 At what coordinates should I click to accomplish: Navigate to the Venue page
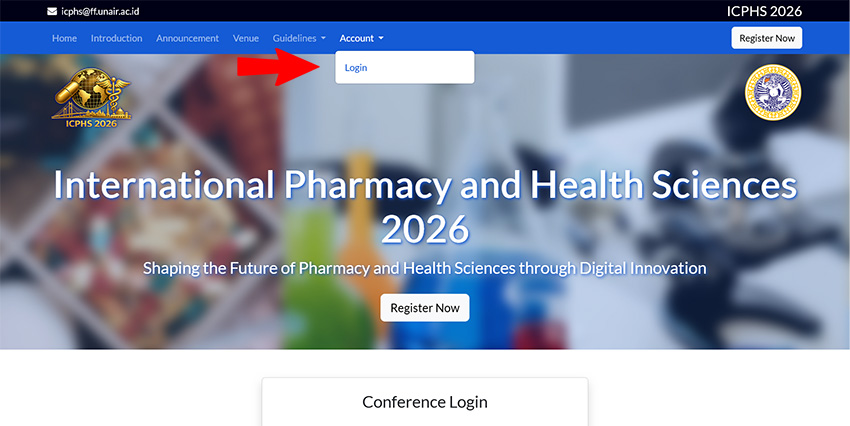(246, 38)
